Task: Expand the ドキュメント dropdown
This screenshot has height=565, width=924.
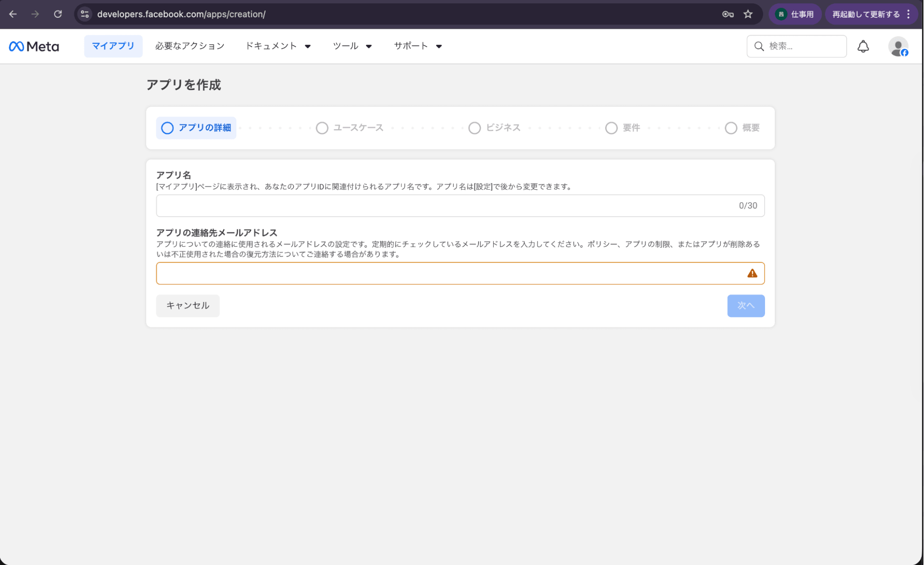Action: 278,46
